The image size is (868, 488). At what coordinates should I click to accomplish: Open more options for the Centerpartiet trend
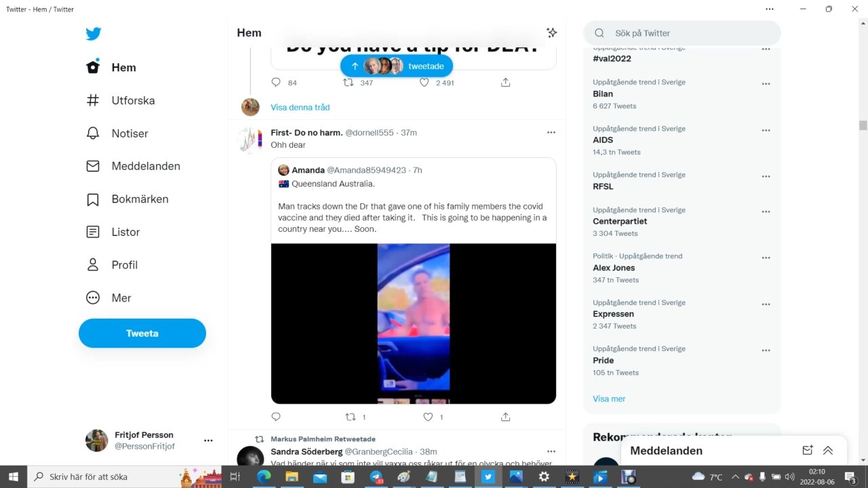tap(766, 211)
